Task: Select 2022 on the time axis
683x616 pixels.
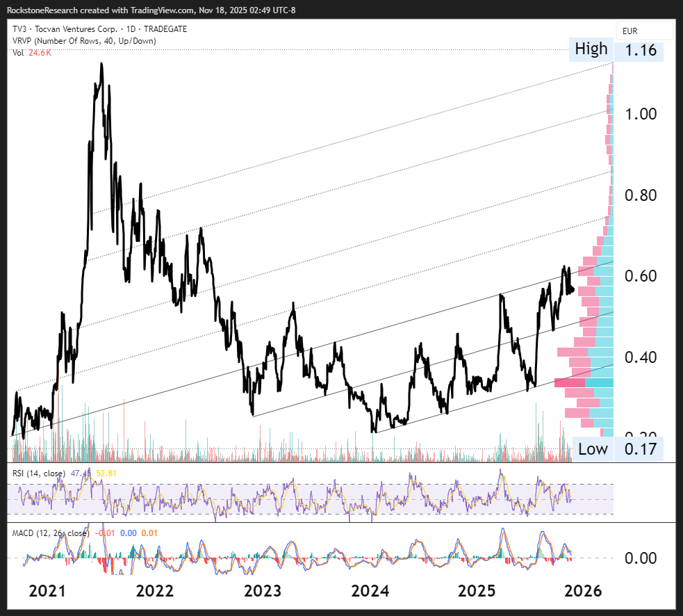Action: [x=154, y=591]
